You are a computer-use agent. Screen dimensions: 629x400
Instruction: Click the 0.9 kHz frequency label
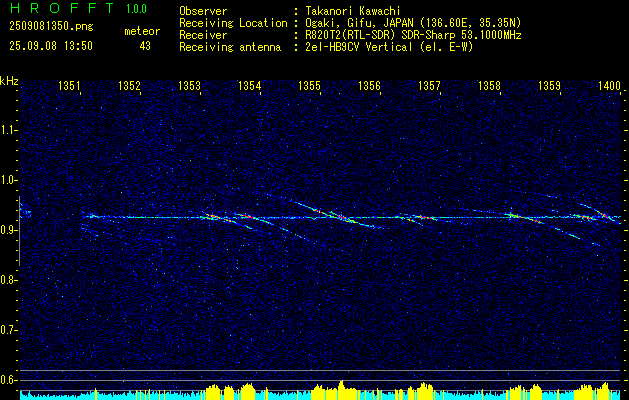click(8, 230)
